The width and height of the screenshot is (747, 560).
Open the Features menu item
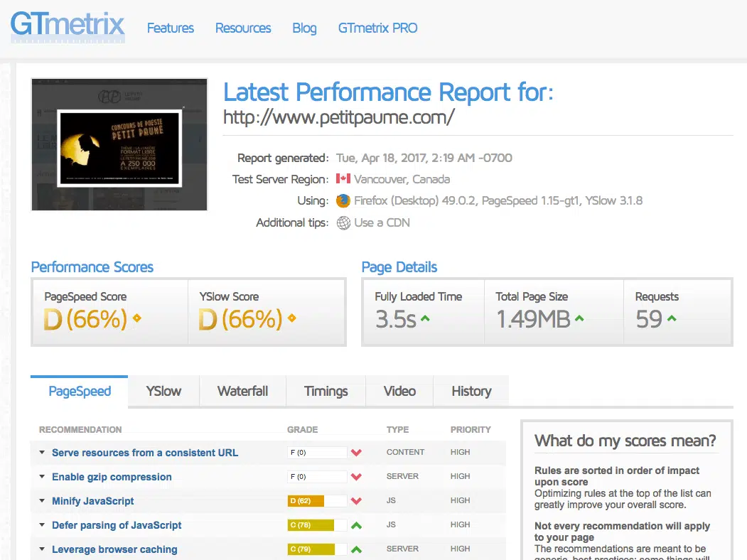click(171, 28)
